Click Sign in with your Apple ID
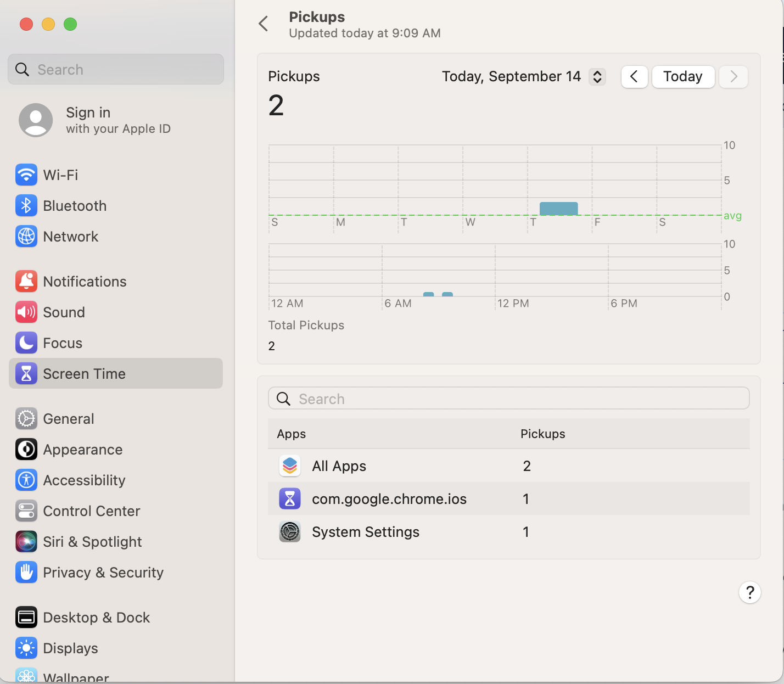The width and height of the screenshot is (784, 684). tap(94, 120)
